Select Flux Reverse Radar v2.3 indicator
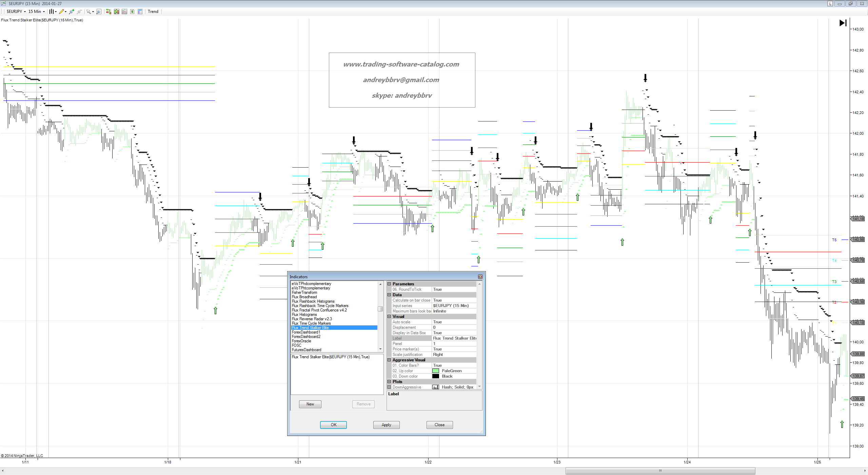Image resolution: width=868 pixels, height=475 pixels. [312, 319]
